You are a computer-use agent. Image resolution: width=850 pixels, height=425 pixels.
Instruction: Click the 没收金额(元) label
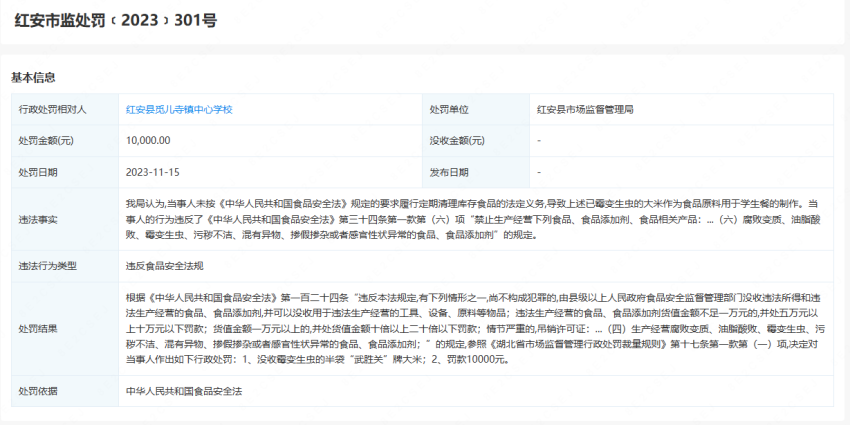457,140
